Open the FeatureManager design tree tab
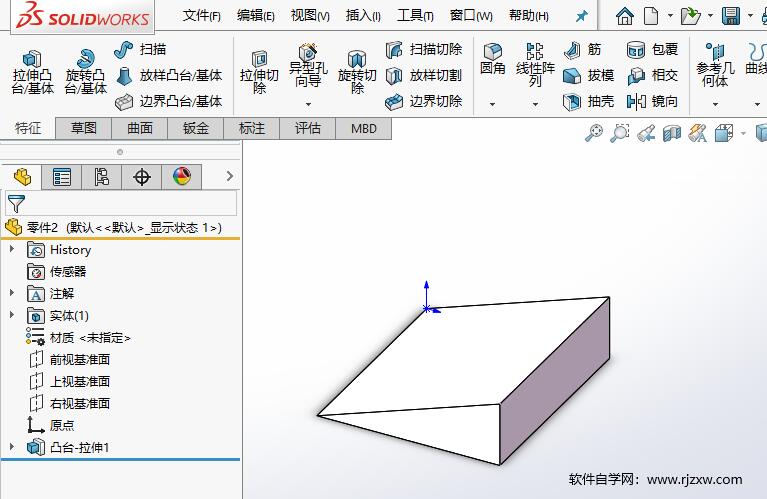 click(22, 177)
